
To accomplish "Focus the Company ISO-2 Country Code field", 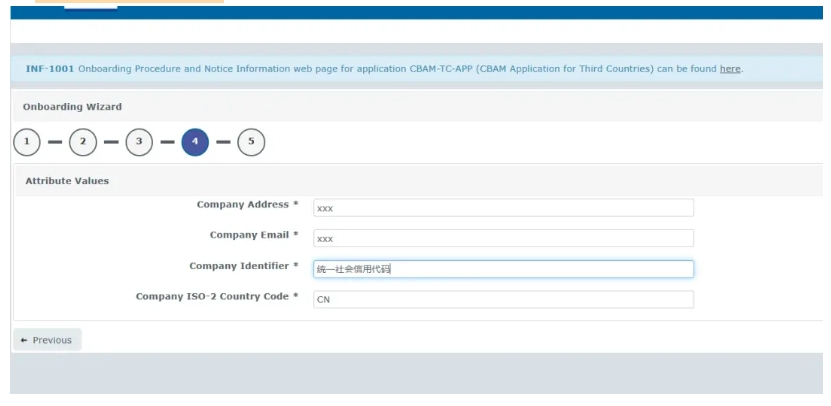I will pyautogui.click(x=503, y=300).
